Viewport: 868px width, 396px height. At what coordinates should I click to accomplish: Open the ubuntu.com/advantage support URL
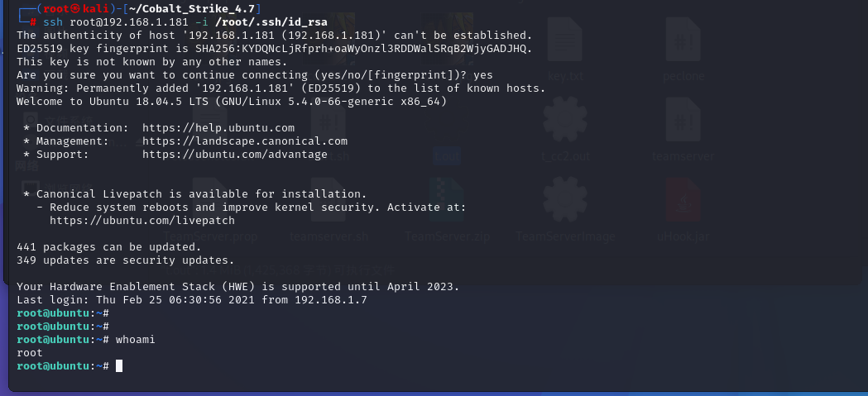pyautogui.click(x=235, y=155)
